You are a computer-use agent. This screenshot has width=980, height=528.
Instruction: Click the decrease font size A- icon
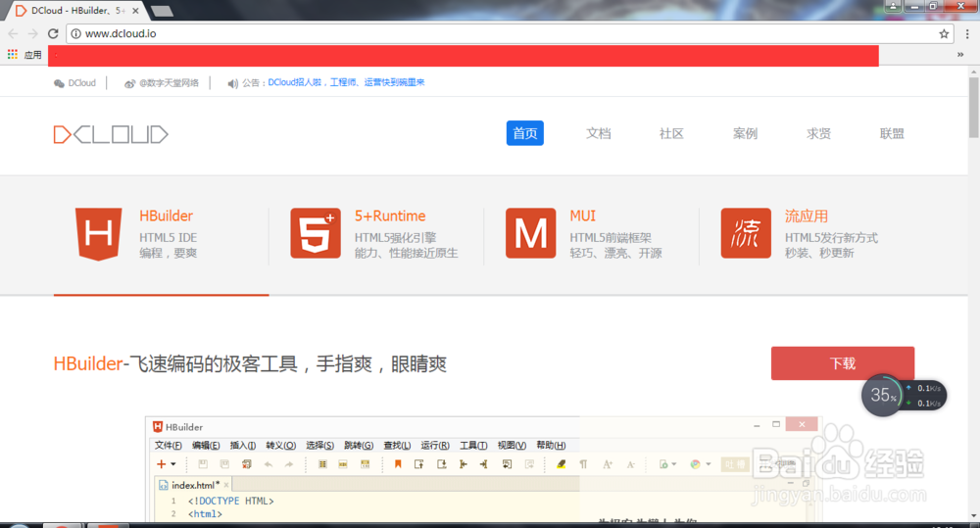[630, 463]
